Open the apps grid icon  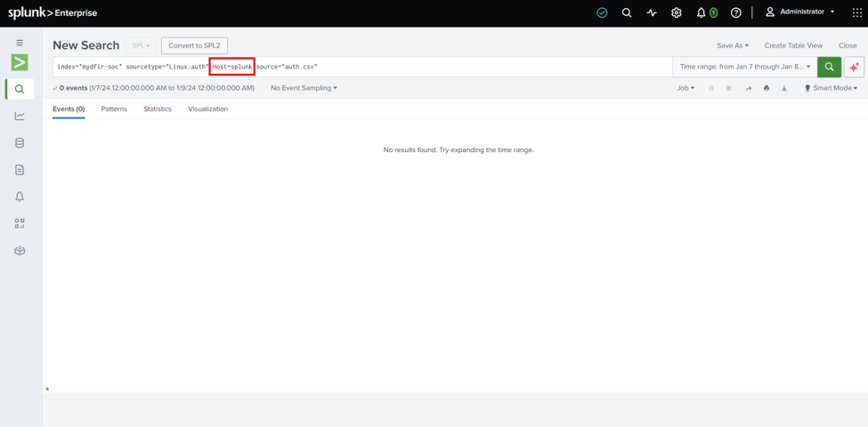857,12
